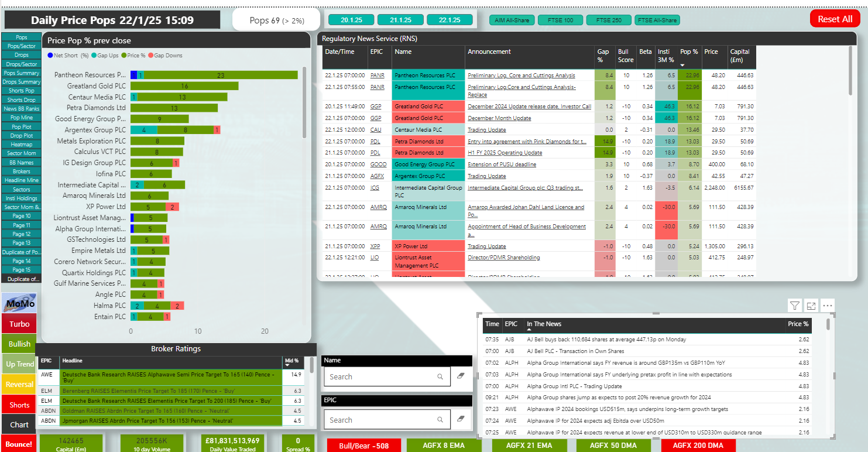Click the Up Trend button
The width and height of the screenshot is (868, 452).
tap(19, 364)
